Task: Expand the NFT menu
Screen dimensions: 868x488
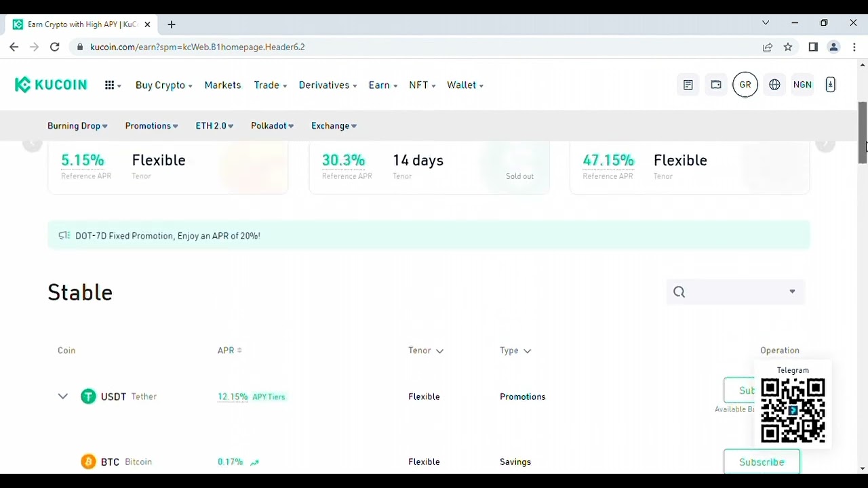Action: 422,85
